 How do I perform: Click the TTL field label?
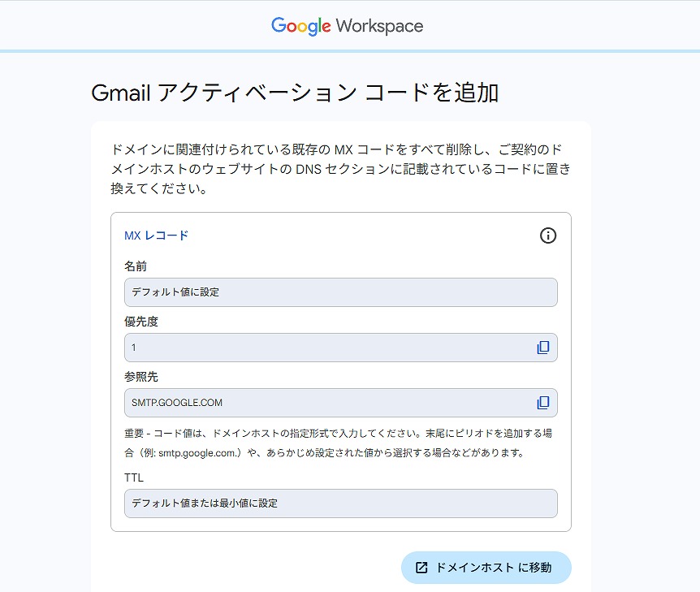(x=133, y=477)
